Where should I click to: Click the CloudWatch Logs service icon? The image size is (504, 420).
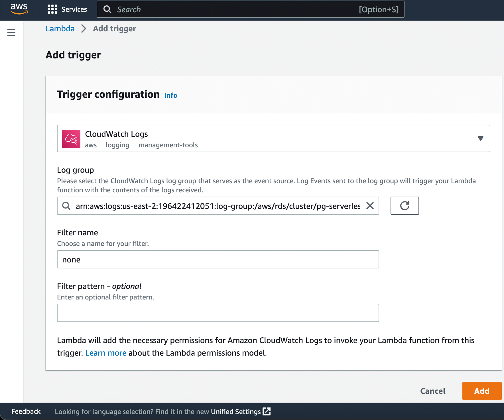tap(71, 139)
